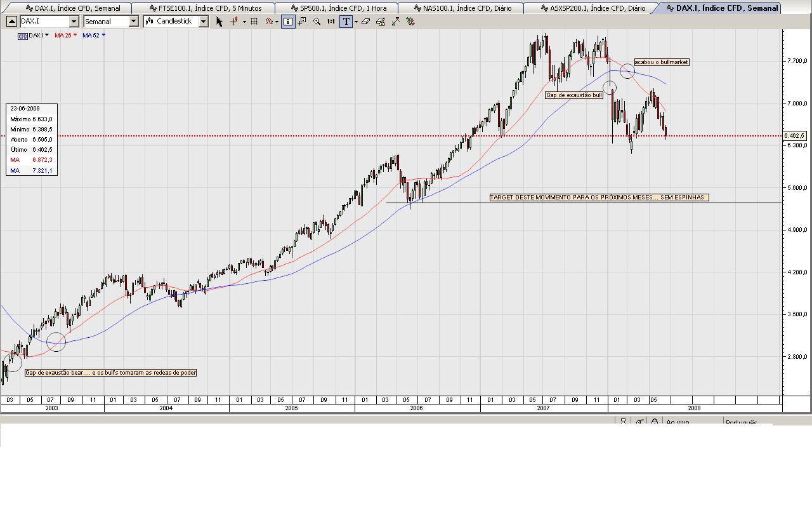Viewport: 812px width, 508px height.
Task: Click the connection status bar icon
Action: tap(639, 422)
